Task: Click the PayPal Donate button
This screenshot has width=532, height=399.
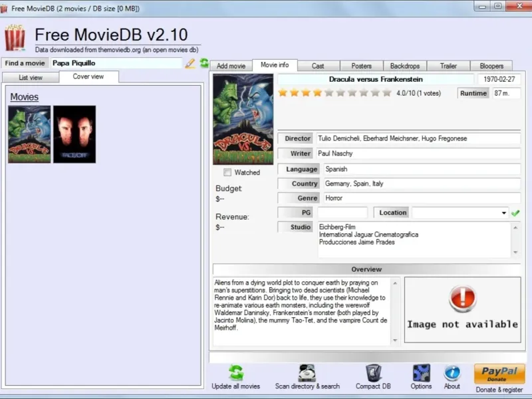Action: (499, 374)
